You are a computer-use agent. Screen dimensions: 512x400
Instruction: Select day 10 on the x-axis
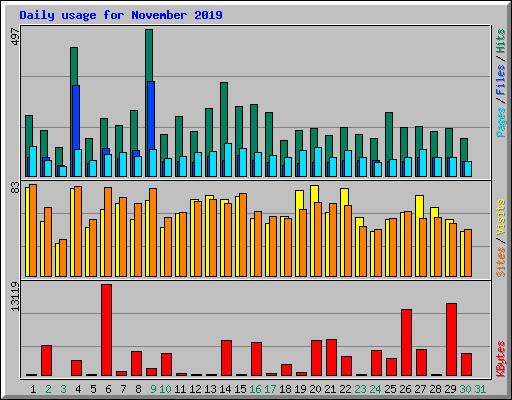pos(165,389)
